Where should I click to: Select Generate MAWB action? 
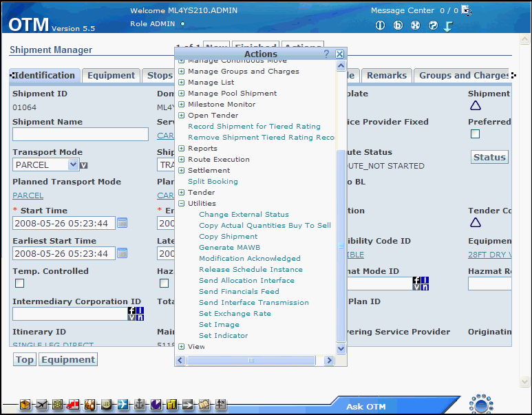230,247
